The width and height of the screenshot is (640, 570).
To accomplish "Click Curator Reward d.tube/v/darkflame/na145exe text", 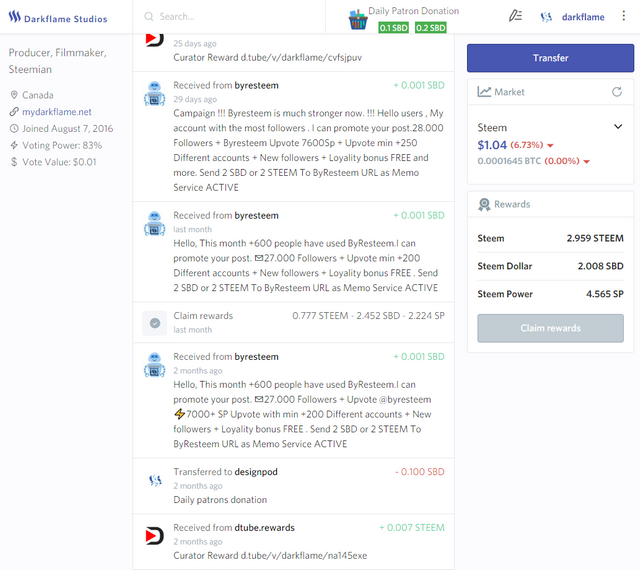I will [x=270, y=556].
